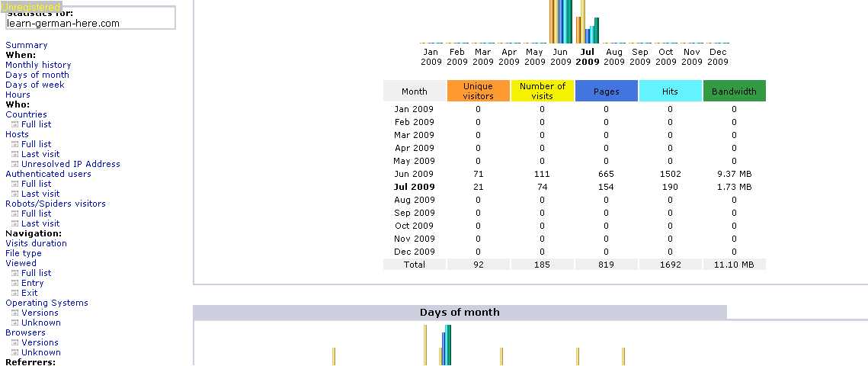View the Authenticated users section
868x366 pixels.
[48, 174]
